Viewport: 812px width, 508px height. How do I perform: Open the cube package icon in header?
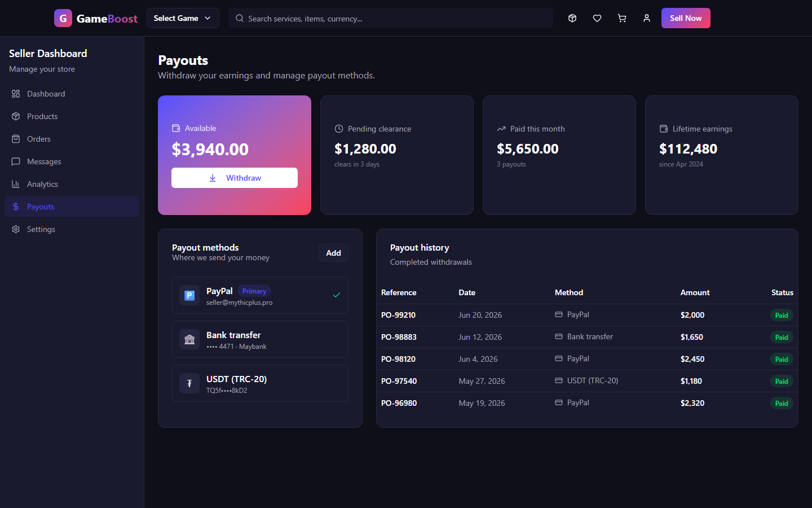point(572,18)
